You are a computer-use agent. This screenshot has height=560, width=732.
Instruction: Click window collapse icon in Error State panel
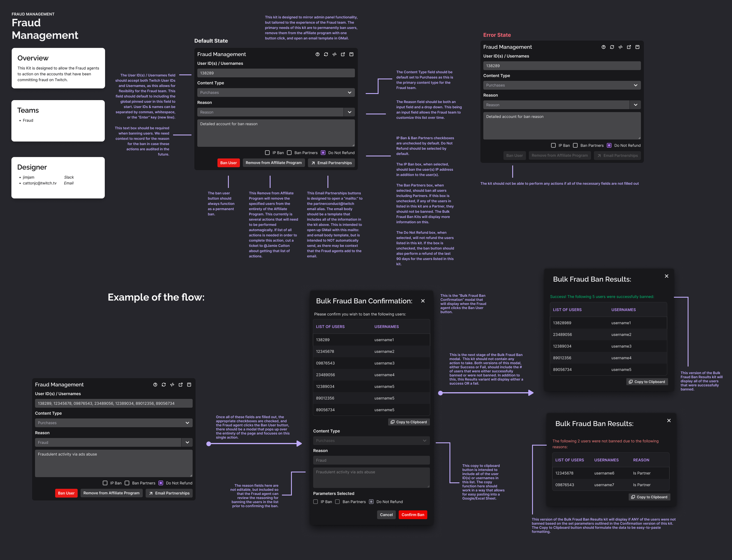tap(637, 47)
